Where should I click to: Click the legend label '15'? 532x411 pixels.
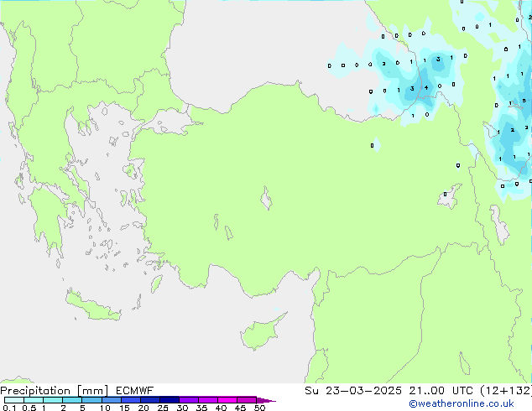[124, 408]
